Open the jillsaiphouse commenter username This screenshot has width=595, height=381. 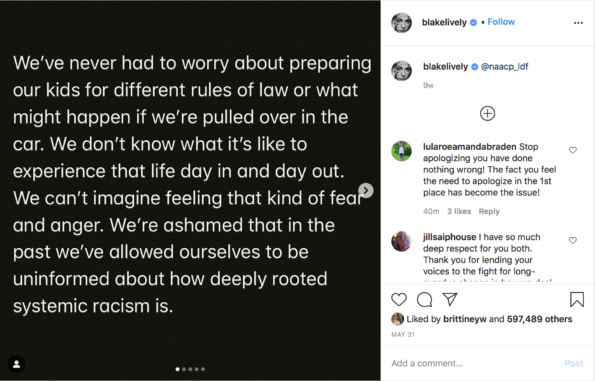tap(449, 237)
